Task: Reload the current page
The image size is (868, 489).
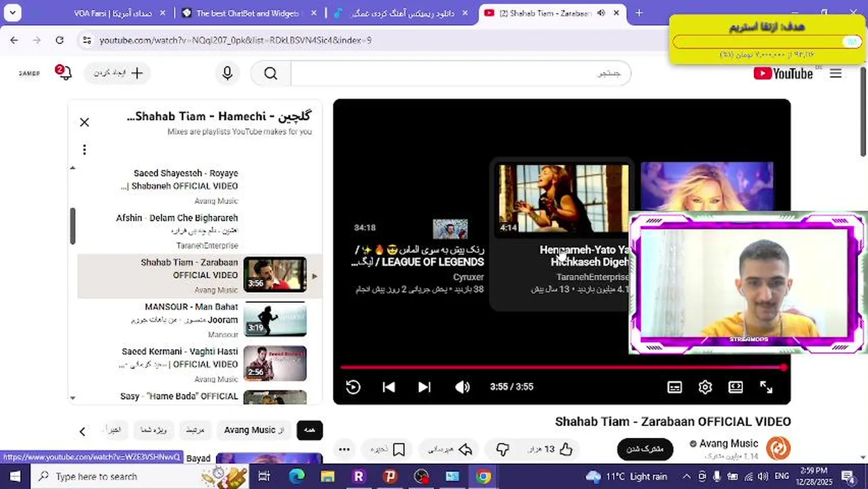Action: click(x=60, y=40)
